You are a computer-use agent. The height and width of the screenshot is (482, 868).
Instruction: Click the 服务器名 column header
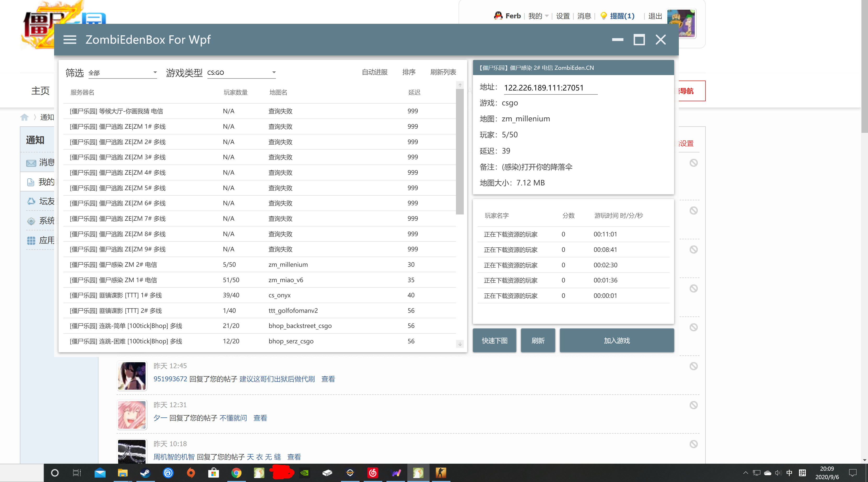click(x=82, y=92)
